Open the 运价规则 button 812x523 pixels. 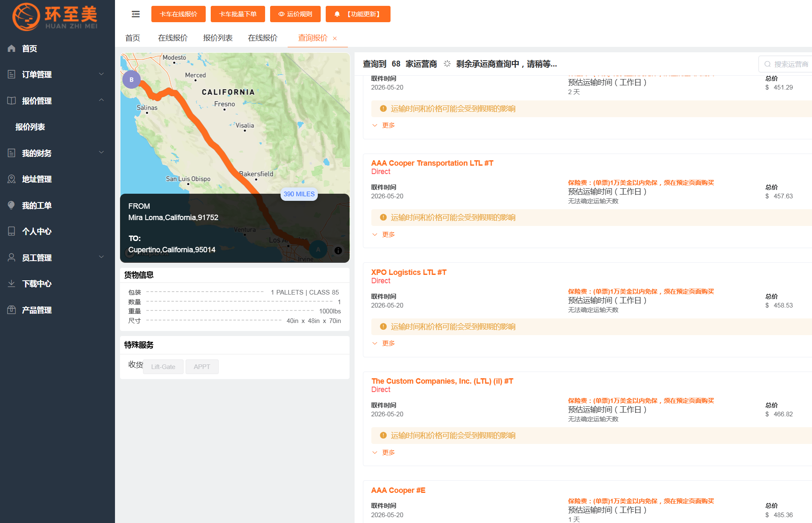295,14
